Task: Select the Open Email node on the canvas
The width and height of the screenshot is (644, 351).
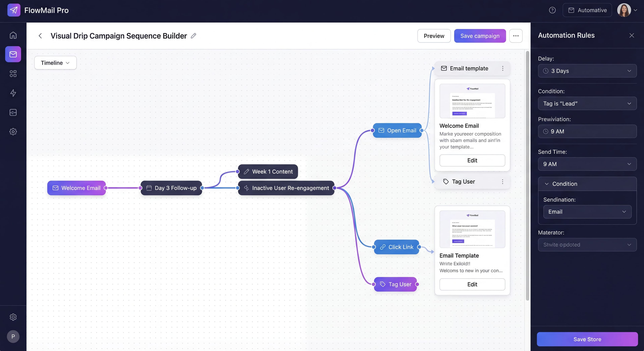Action: coord(397,130)
